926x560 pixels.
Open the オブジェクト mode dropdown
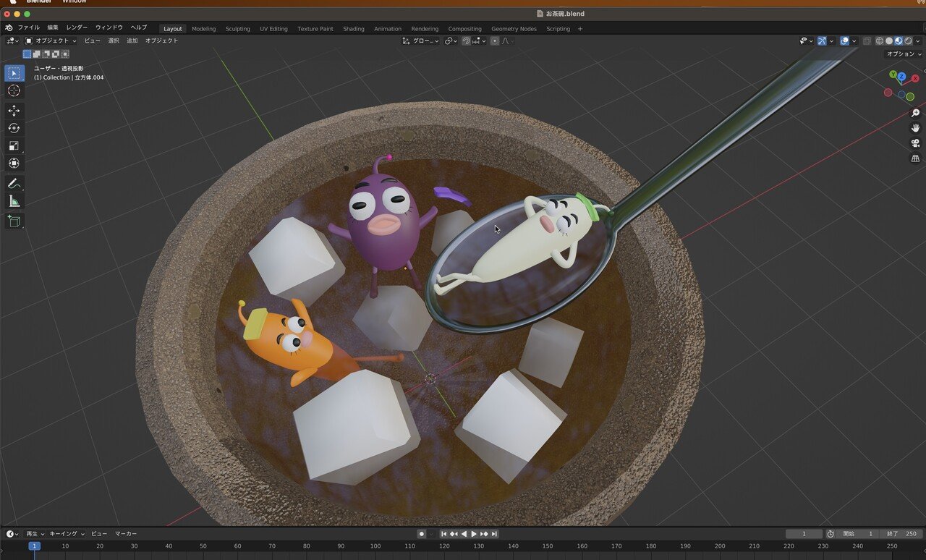coord(51,41)
